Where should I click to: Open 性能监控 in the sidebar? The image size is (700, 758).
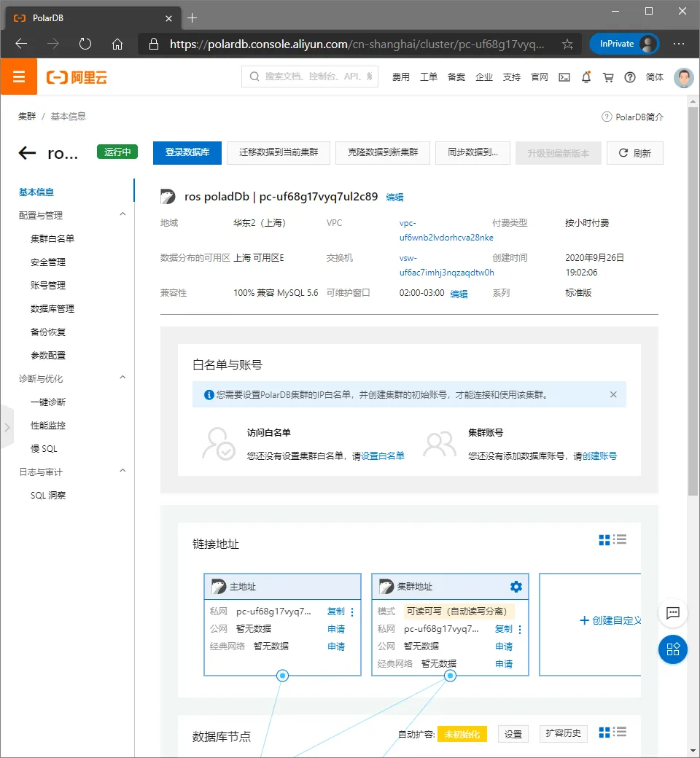48,426
